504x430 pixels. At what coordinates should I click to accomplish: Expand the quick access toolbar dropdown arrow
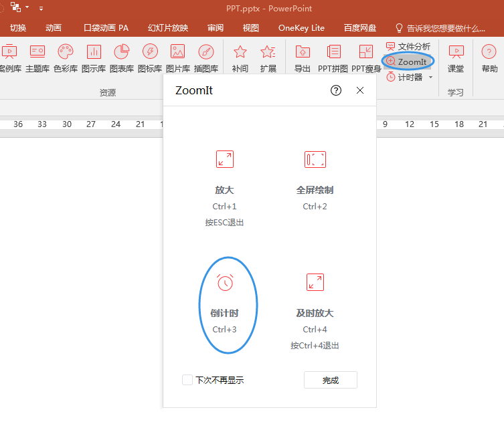(x=27, y=7)
